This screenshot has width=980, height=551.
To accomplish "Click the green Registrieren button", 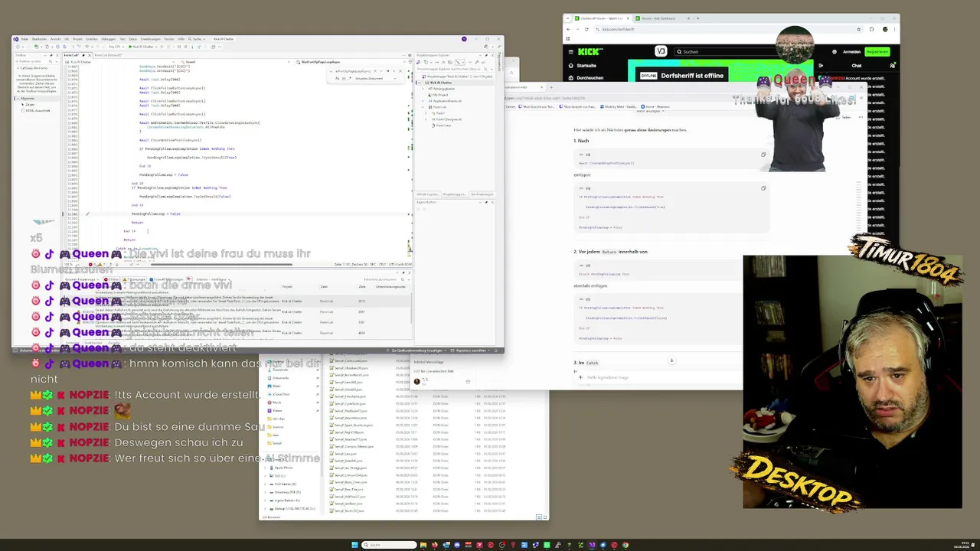I will pyautogui.click(x=877, y=51).
